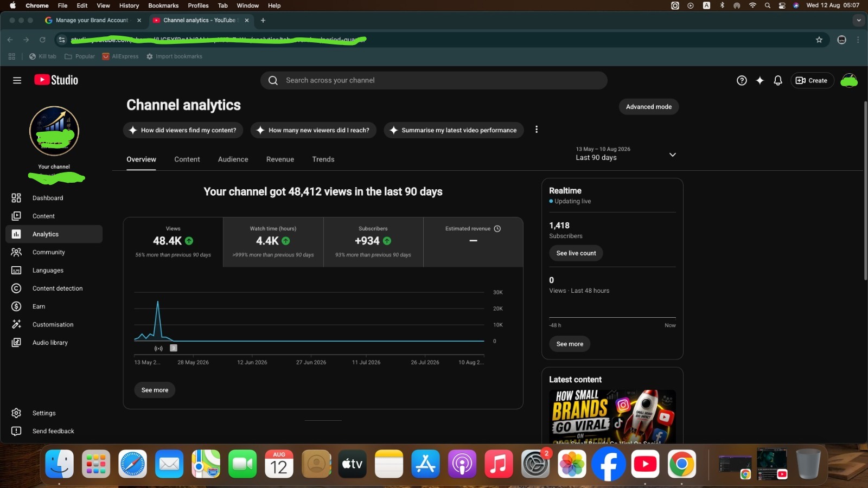Click the estimated revenue clock icon

(497, 229)
